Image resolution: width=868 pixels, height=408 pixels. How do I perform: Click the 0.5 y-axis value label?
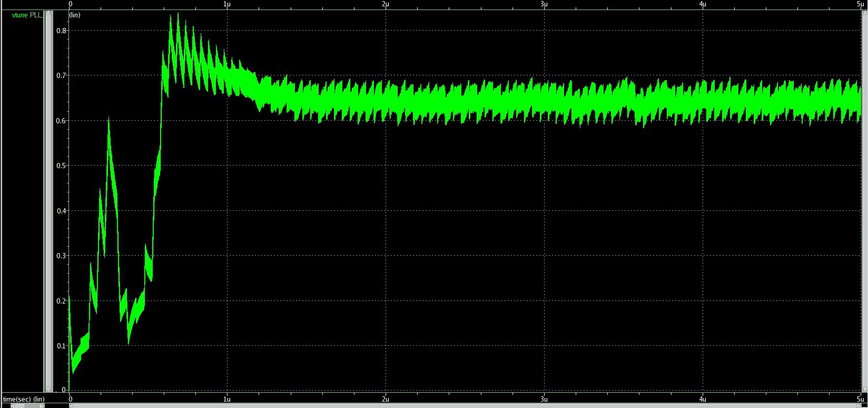[62, 166]
